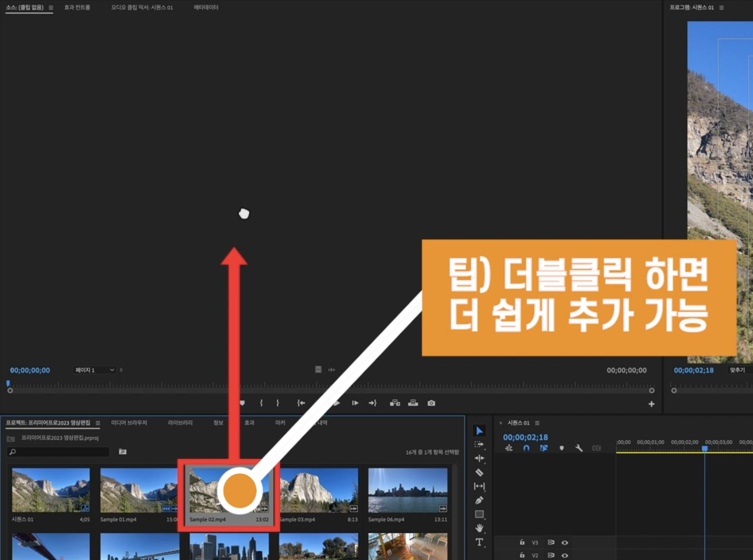Select the Hand tool
The image size is (753, 560).
click(479, 528)
